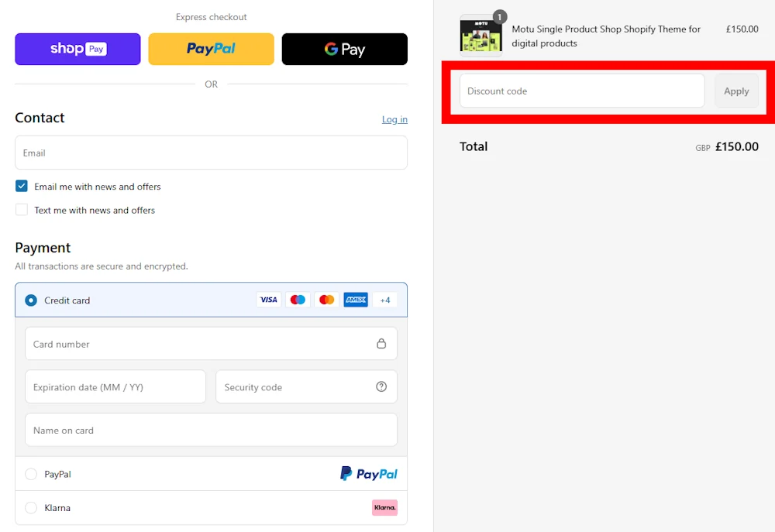Expand the +4 more card types
Image resolution: width=775 pixels, height=532 pixels.
[385, 300]
